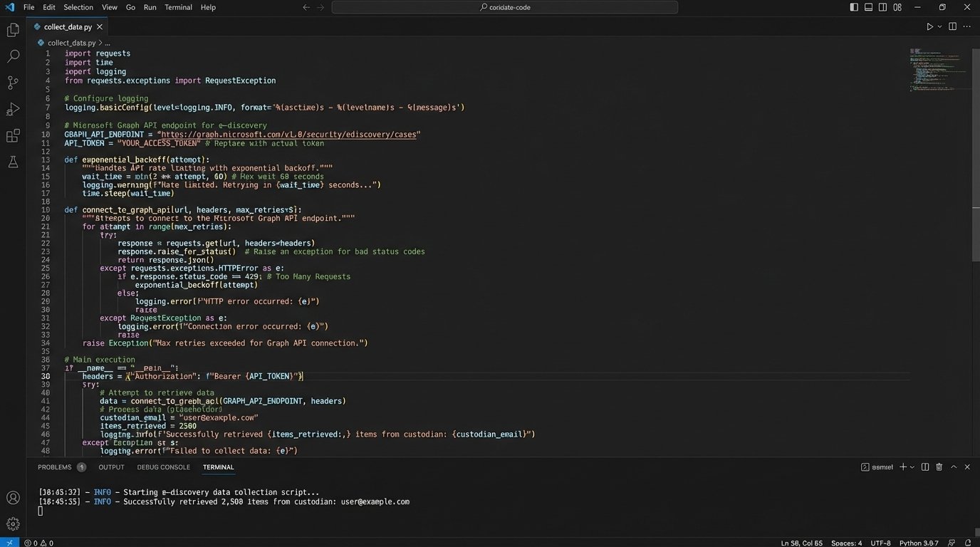Run the Python file with play button
This screenshot has height=547, width=980.
tap(929, 26)
